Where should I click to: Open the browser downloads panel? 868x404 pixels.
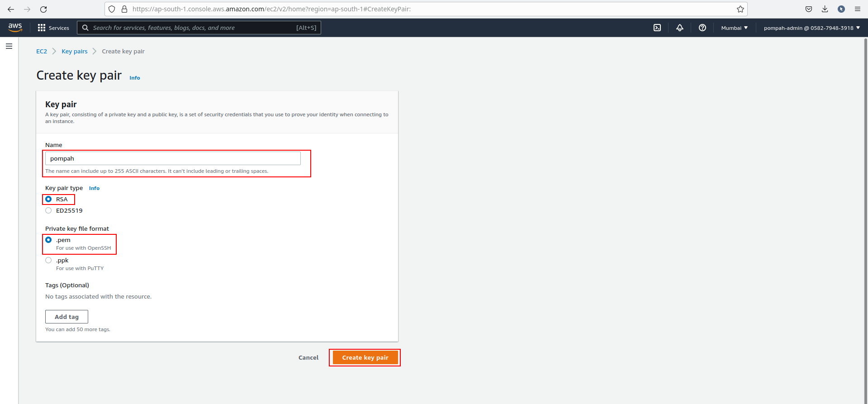pyautogui.click(x=825, y=9)
